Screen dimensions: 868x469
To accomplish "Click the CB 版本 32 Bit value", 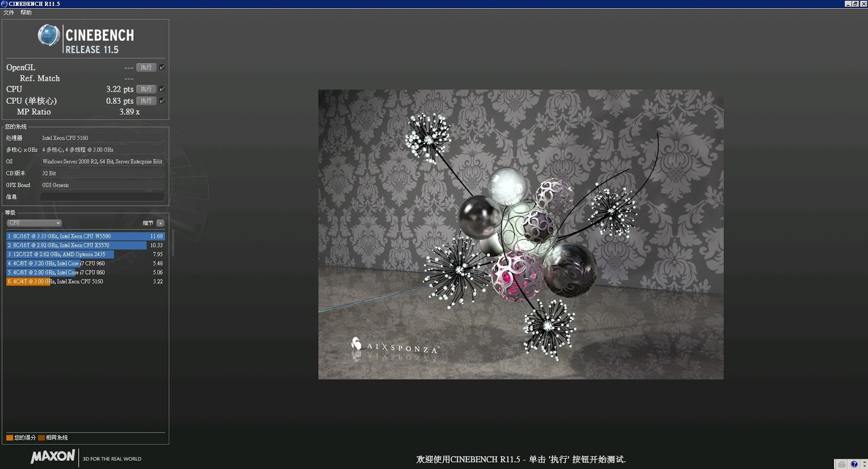I will [x=102, y=174].
